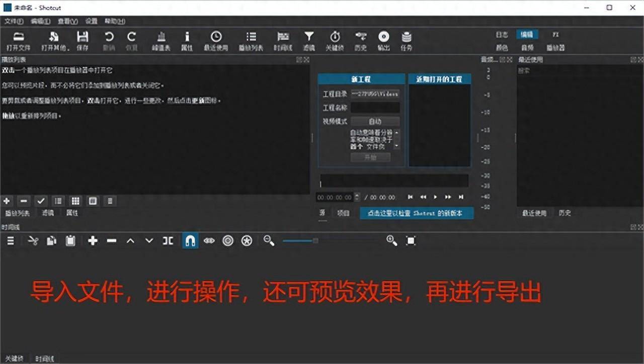Open the File (文件) menu
644x364 pixels.
14,21
